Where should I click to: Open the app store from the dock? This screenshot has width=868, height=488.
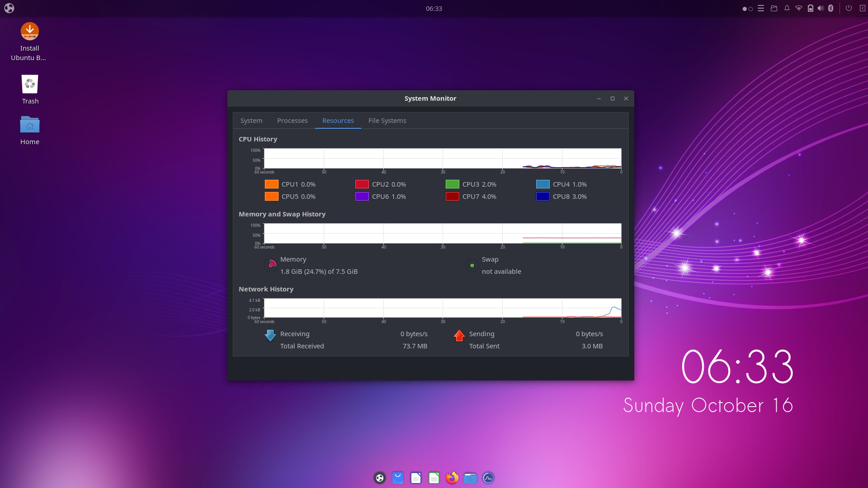pos(397,478)
